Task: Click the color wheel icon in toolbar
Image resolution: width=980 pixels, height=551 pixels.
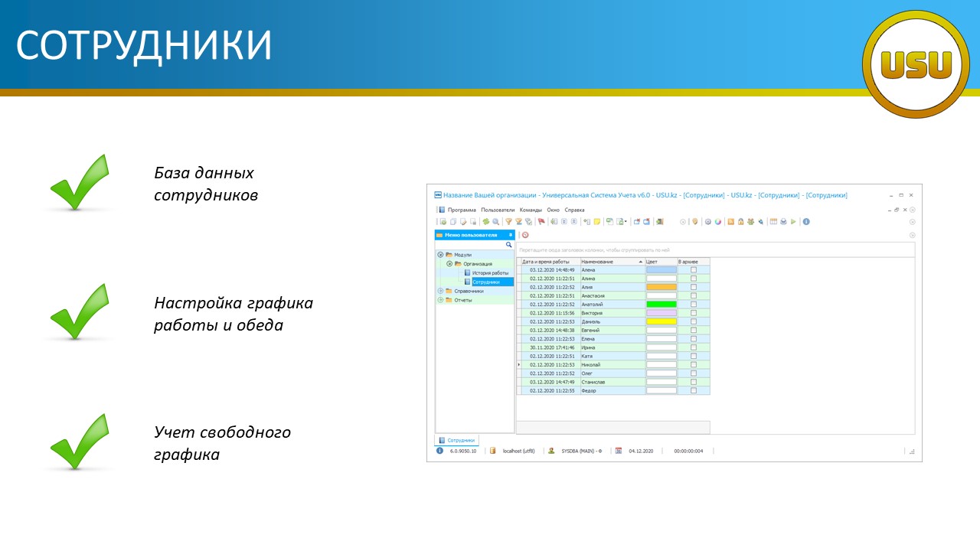Action: tap(718, 222)
